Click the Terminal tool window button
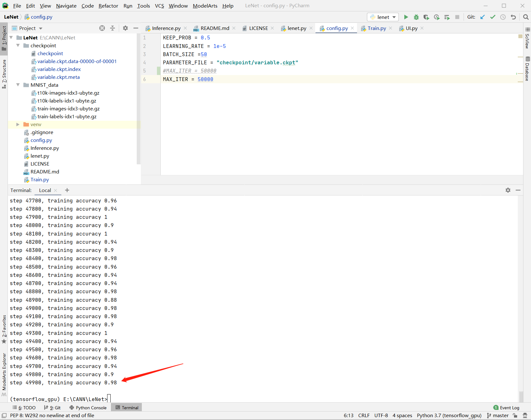 (x=127, y=408)
